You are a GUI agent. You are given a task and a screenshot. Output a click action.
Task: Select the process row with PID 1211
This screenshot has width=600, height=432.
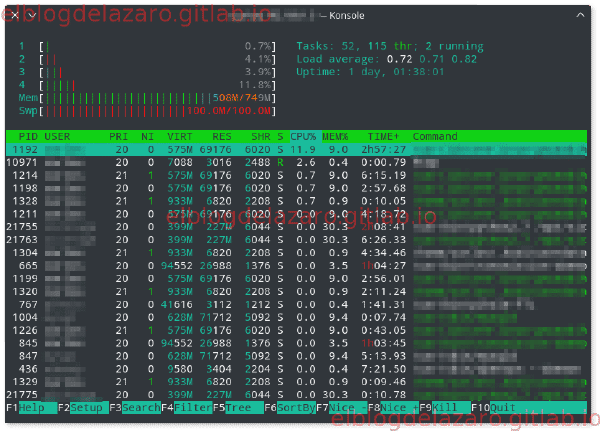click(296, 214)
